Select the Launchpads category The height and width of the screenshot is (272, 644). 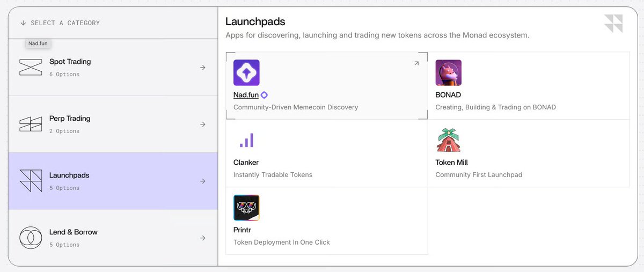[113, 181]
